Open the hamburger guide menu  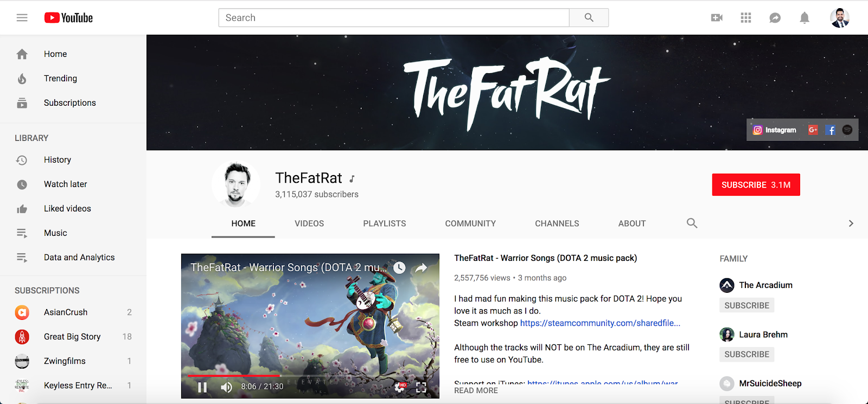click(22, 18)
